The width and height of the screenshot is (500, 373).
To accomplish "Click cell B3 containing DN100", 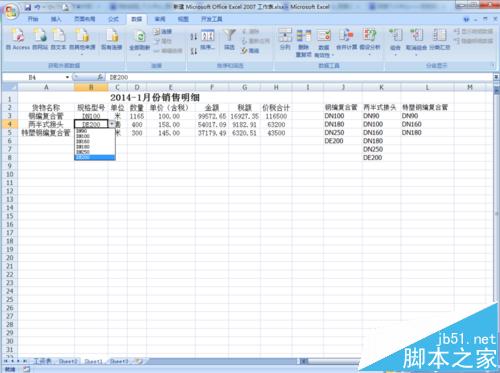I will 91,116.
